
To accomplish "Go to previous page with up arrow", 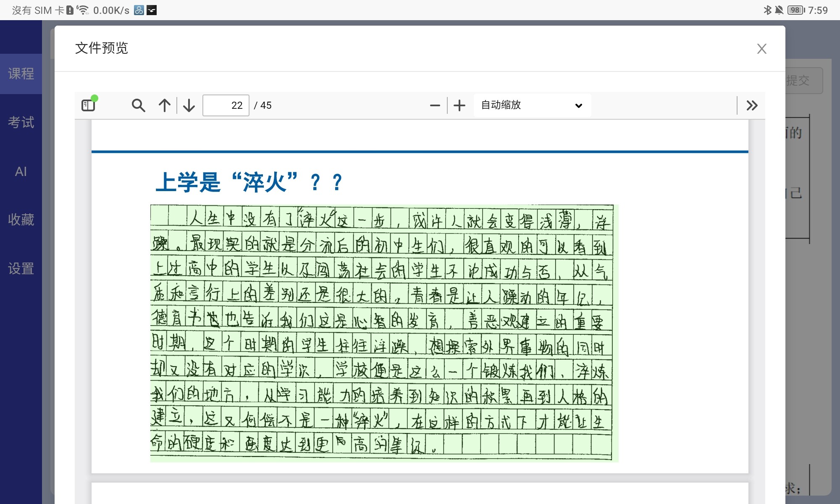I will click(165, 105).
